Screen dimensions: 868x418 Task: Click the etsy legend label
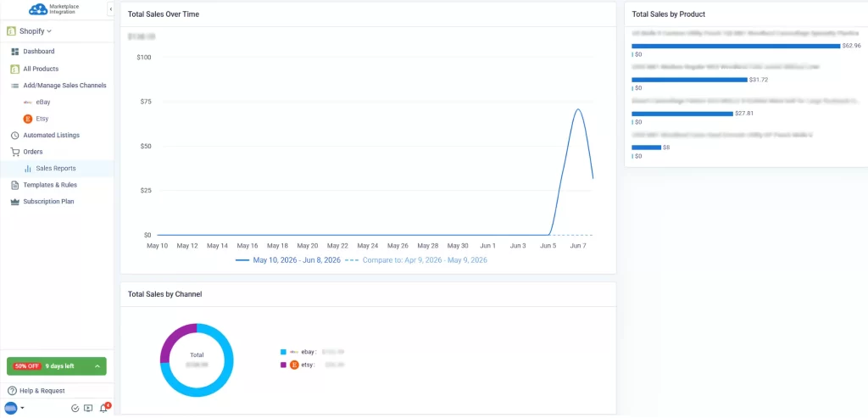point(308,365)
